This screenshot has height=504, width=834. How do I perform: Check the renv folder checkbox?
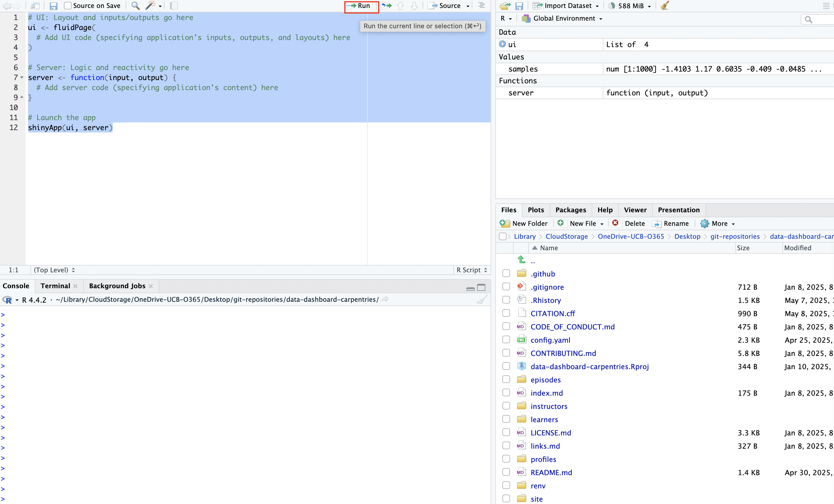[506, 485]
